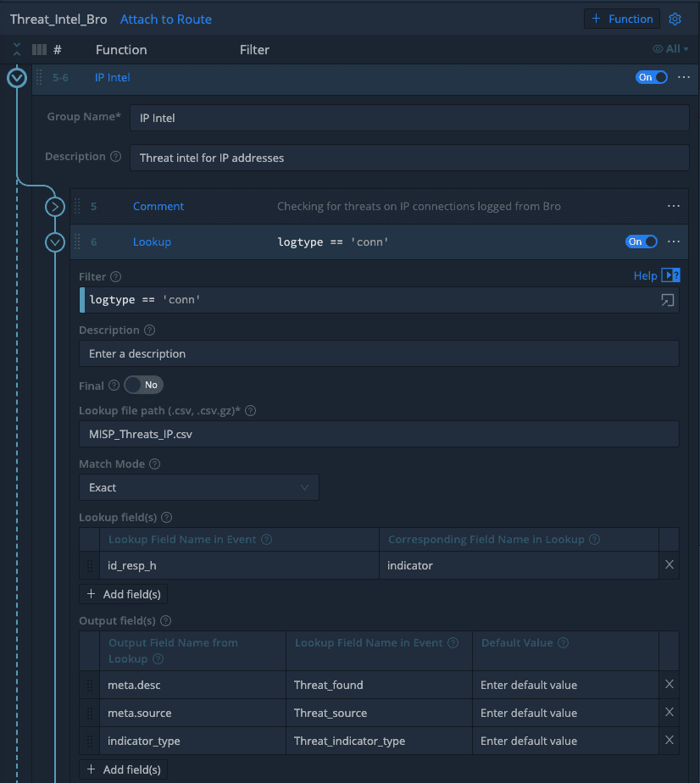Open the All visibility filter menu
The height and width of the screenshot is (783, 700).
coord(671,49)
